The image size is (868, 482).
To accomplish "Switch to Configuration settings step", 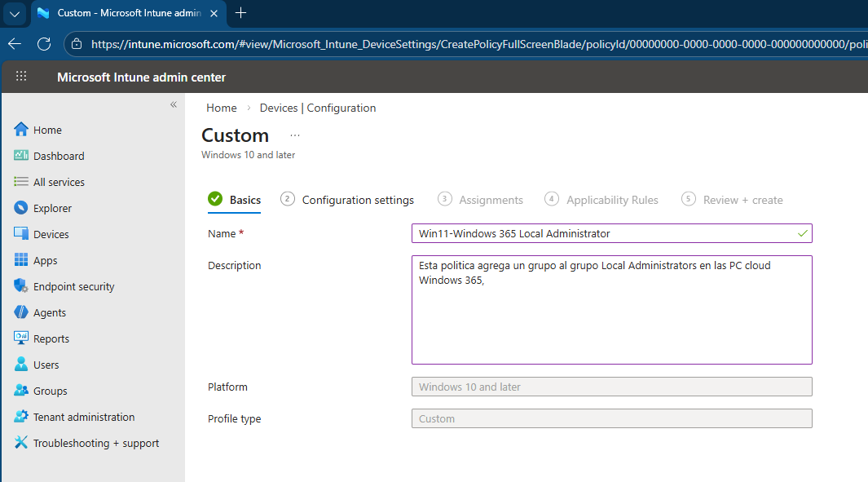I will pos(357,200).
